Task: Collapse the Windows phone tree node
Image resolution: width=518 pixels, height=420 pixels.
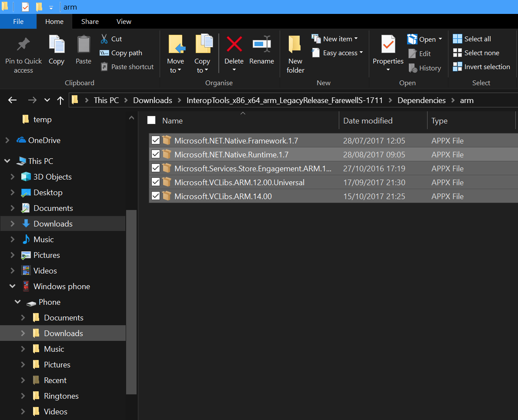Action: click(13, 286)
